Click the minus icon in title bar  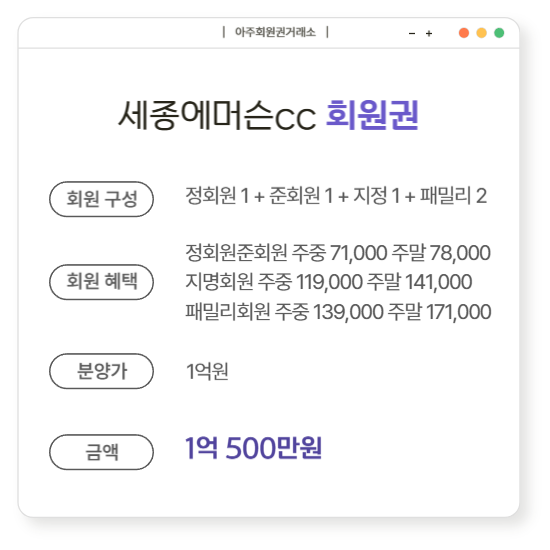(412, 34)
